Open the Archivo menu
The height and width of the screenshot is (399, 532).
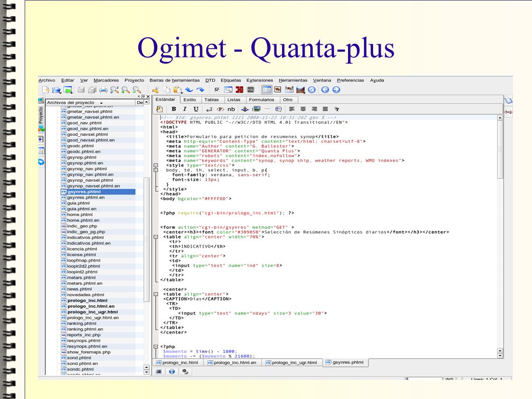[x=46, y=81]
